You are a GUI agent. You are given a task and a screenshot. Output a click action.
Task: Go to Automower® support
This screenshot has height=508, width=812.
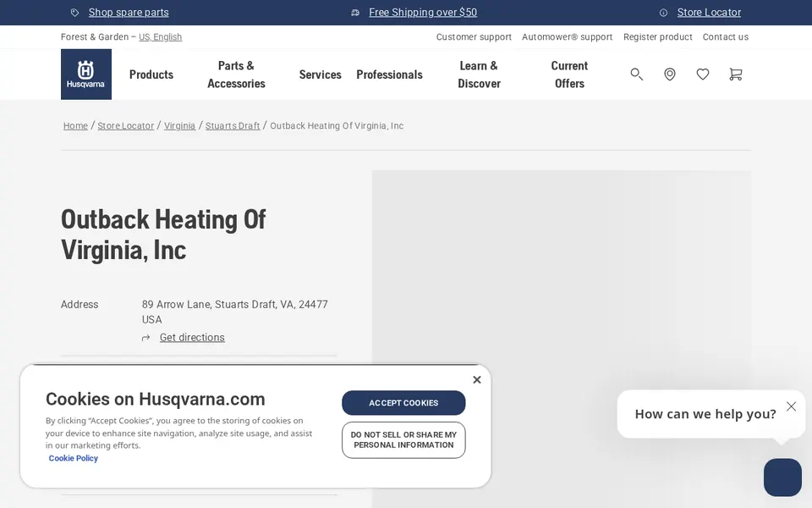point(567,36)
